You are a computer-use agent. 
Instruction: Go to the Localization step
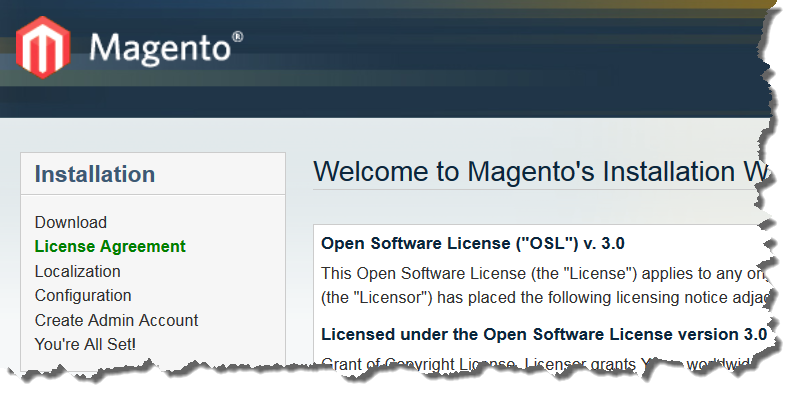[78, 271]
